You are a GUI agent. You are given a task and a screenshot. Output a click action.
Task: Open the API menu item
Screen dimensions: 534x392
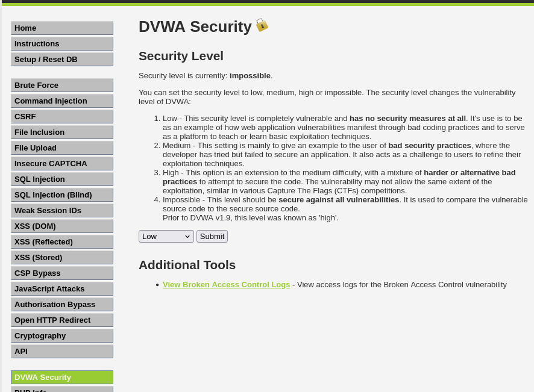[62, 351]
